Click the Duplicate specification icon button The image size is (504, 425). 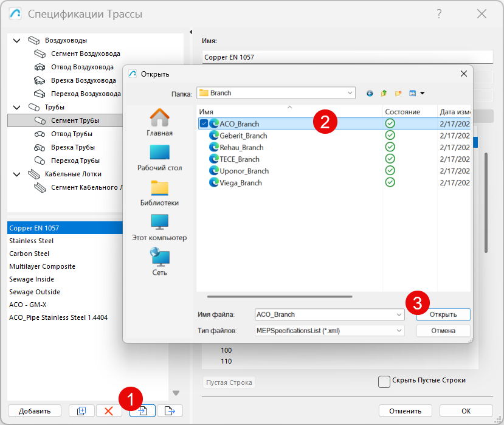click(x=81, y=410)
